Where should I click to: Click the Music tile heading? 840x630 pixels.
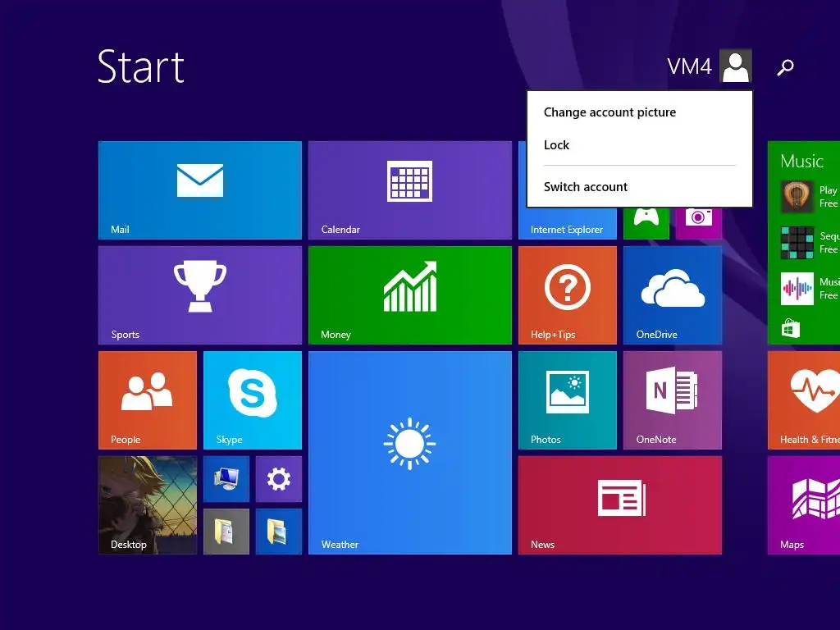[x=801, y=162]
